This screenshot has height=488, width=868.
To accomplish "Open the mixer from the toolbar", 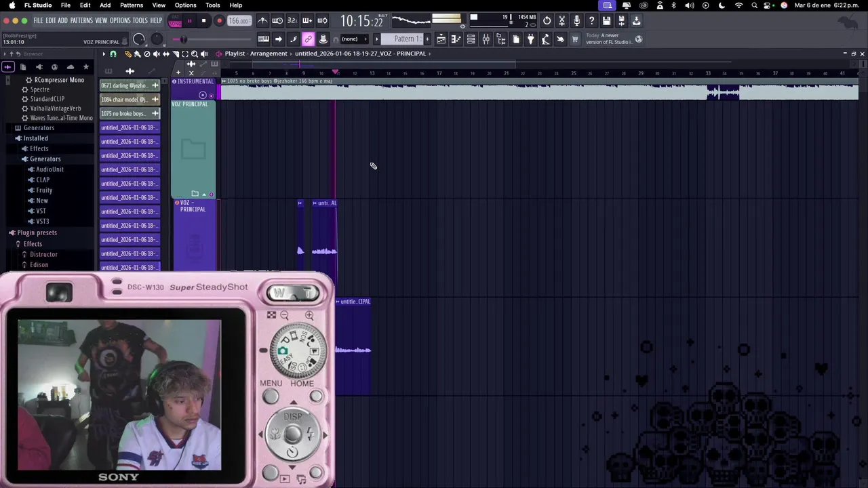I will [486, 39].
